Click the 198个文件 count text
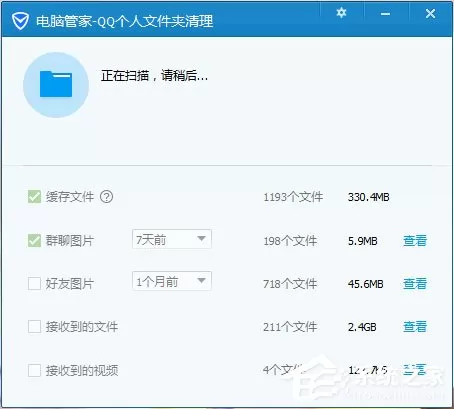This screenshot has width=454, height=409. point(290,241)
